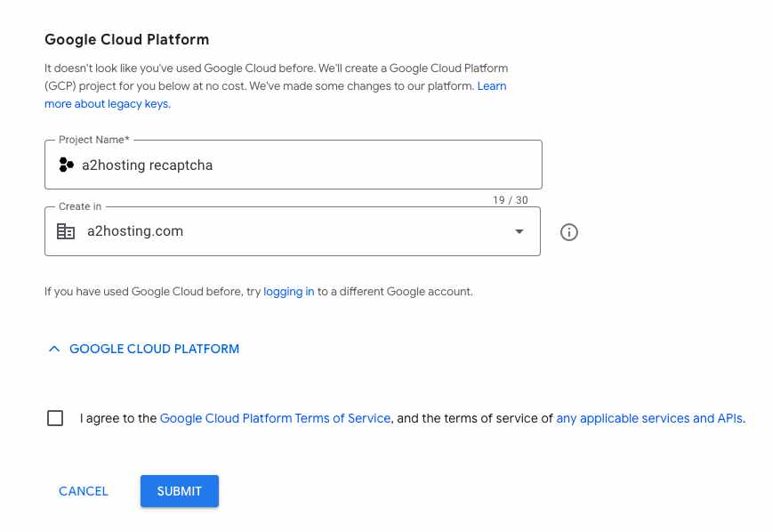Click the organization building icon
772x532 pixels.
pos(66,231)
